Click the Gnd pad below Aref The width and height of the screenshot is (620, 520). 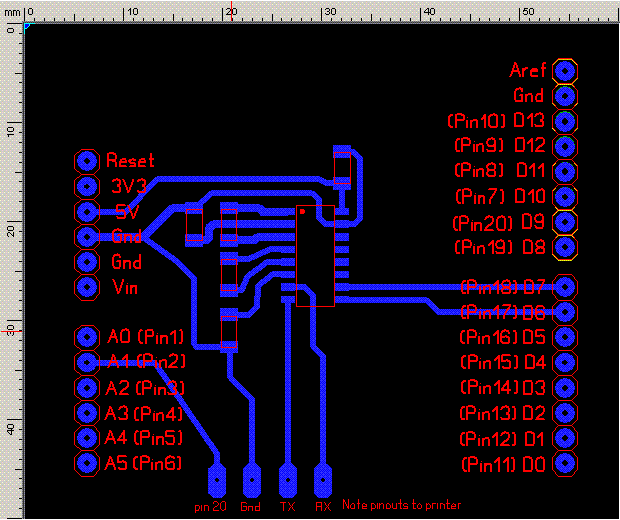tap(565, 96)
